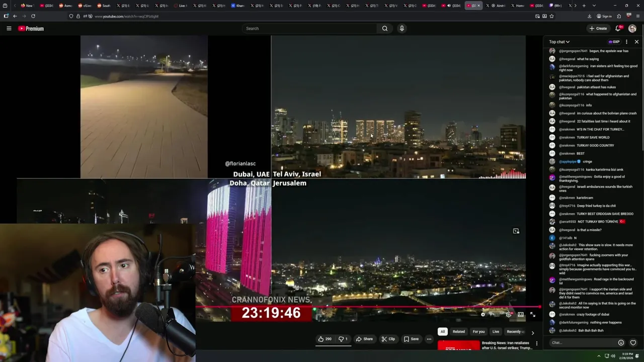
Task: Click the progress bar scrubber handle
Action: click(539, 307)
